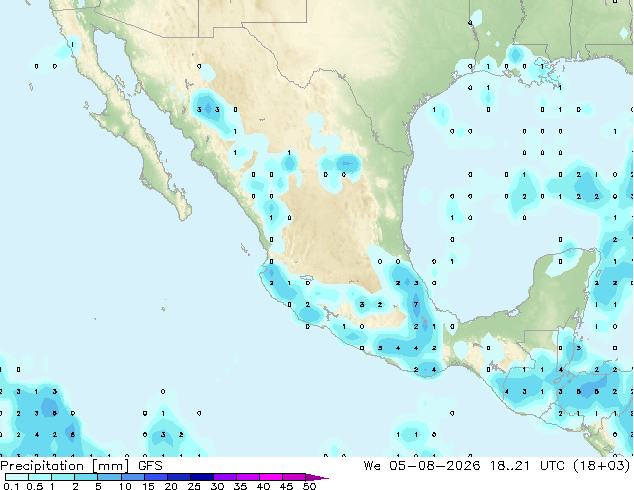Click the '10' legend scale label

[125, 486]
